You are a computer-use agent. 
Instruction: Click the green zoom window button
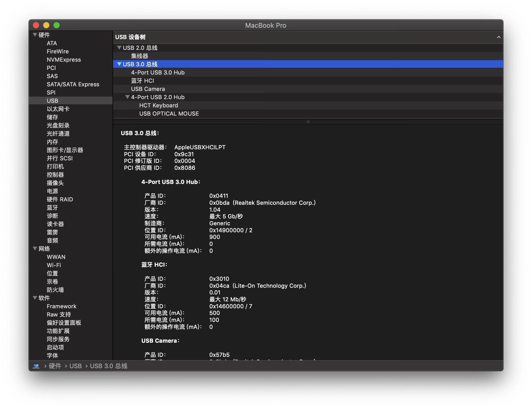tap(57, 25)
